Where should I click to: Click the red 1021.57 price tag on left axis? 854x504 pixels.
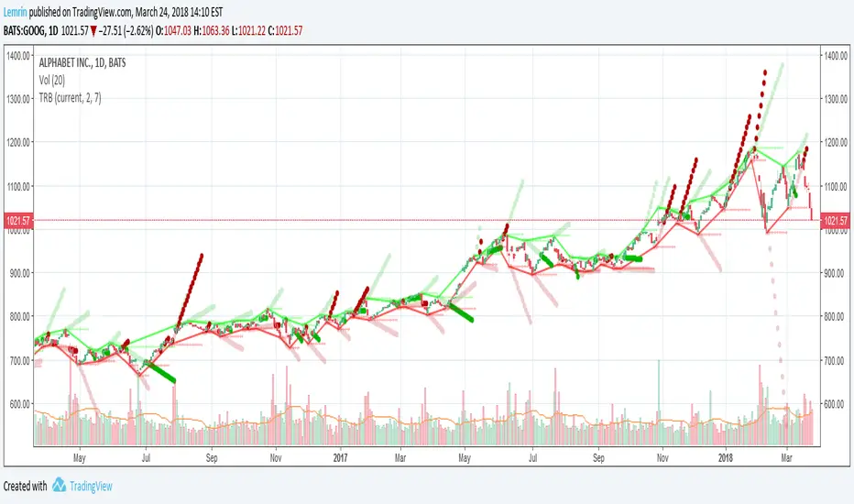tap(18, 221)
